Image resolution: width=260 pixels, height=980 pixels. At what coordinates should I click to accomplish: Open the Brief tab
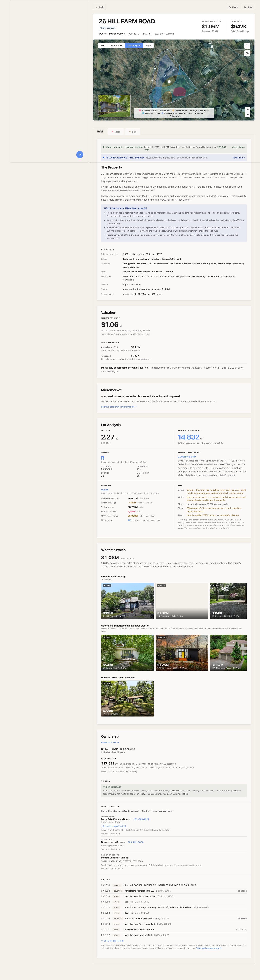[x=100, y=132]
